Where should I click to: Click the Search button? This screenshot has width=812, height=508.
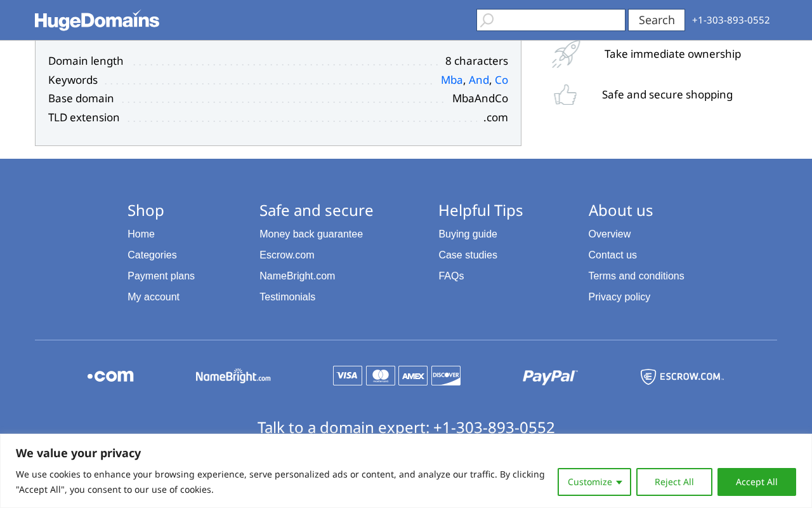(657, 20)
